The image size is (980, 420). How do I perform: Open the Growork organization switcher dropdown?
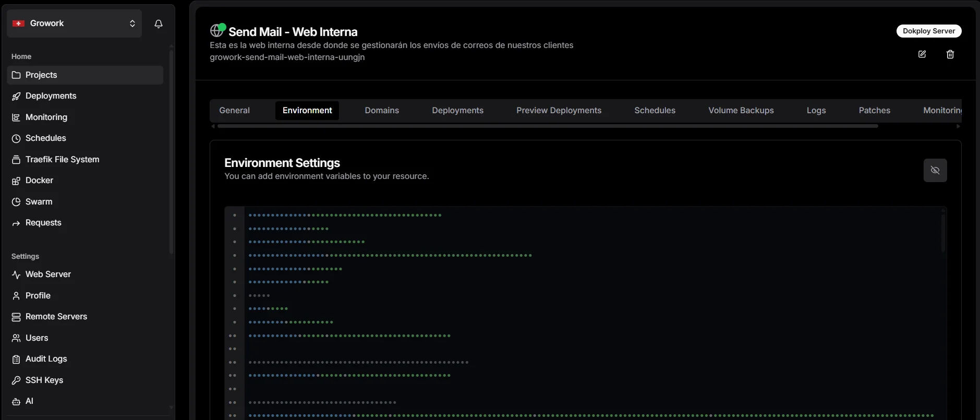click(x=75, y=23)
